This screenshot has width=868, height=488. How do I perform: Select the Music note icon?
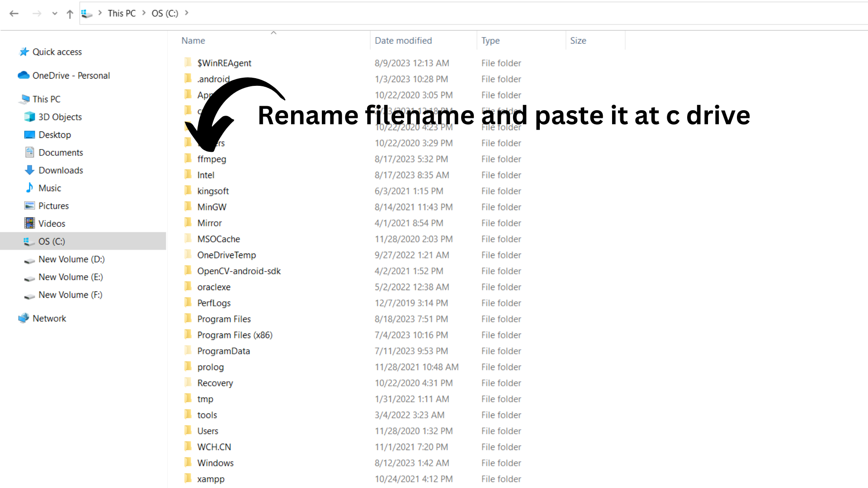click(29, 188)
